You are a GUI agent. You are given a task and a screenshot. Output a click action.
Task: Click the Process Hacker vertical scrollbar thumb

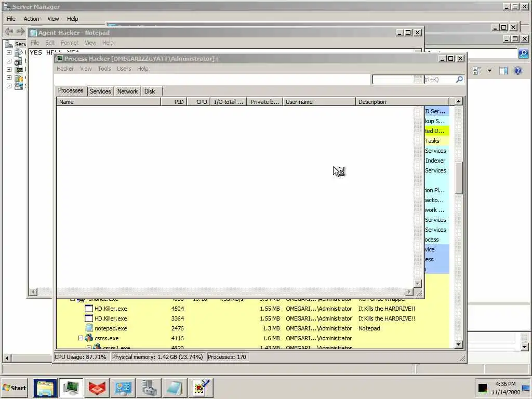tap(458, 178)
